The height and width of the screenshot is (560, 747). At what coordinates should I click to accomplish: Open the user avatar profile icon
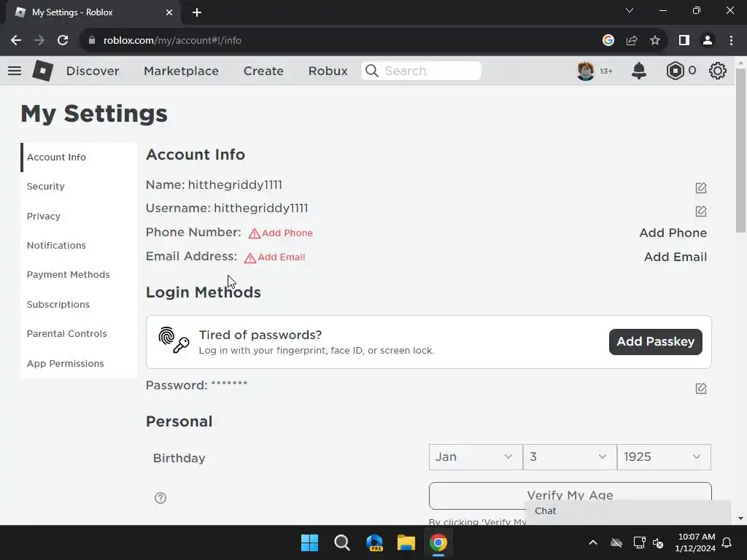586,71
